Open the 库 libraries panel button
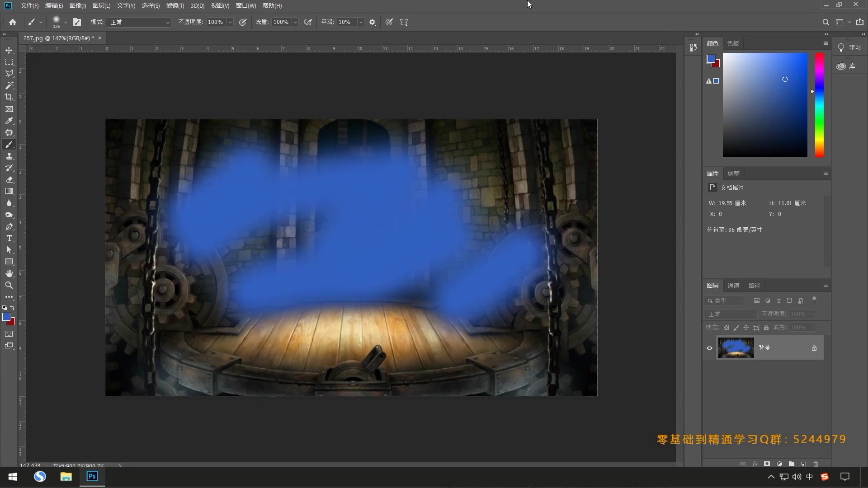 pyautogui.click(x=846, y=66)
